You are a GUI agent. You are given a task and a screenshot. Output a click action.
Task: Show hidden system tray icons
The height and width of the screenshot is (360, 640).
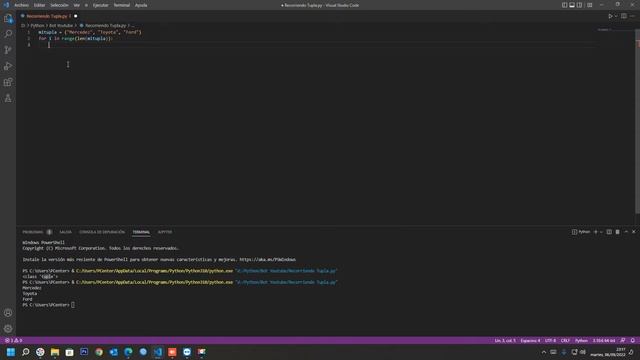tap(544, 352)
